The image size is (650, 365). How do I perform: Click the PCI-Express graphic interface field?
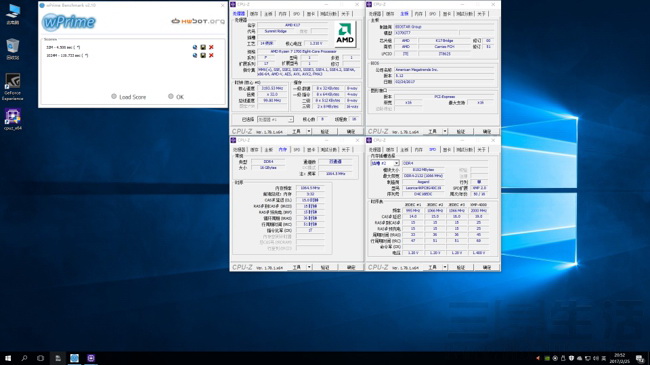tap(444, 96)
